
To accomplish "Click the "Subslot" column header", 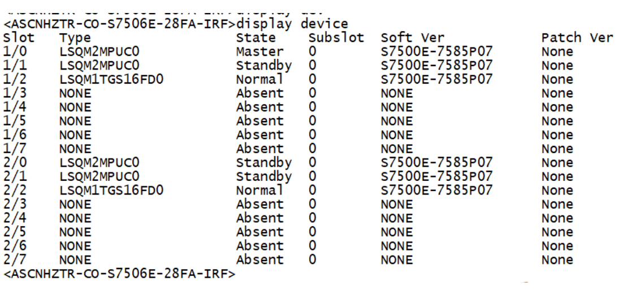I will [x=336, y=38].
